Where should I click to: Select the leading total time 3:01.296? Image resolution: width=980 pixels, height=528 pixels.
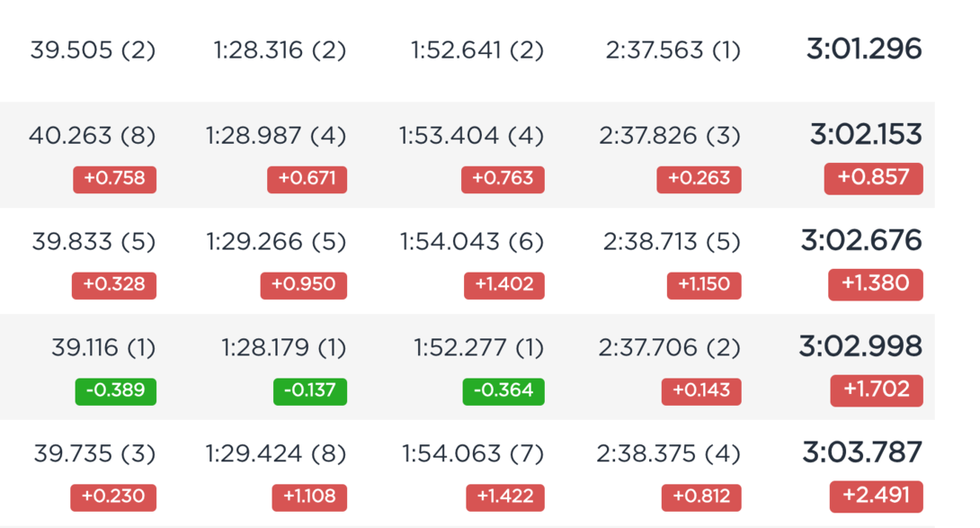click(x=864, y=49)
